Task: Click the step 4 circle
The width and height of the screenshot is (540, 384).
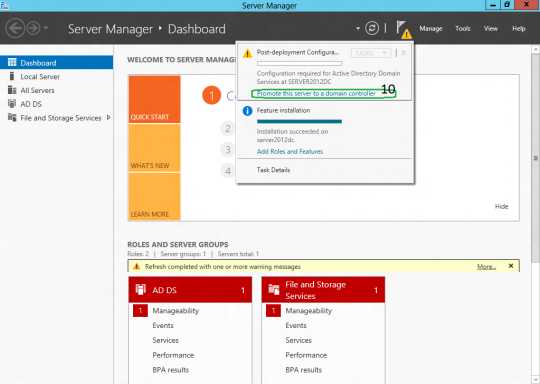Action: click(228, 171)
